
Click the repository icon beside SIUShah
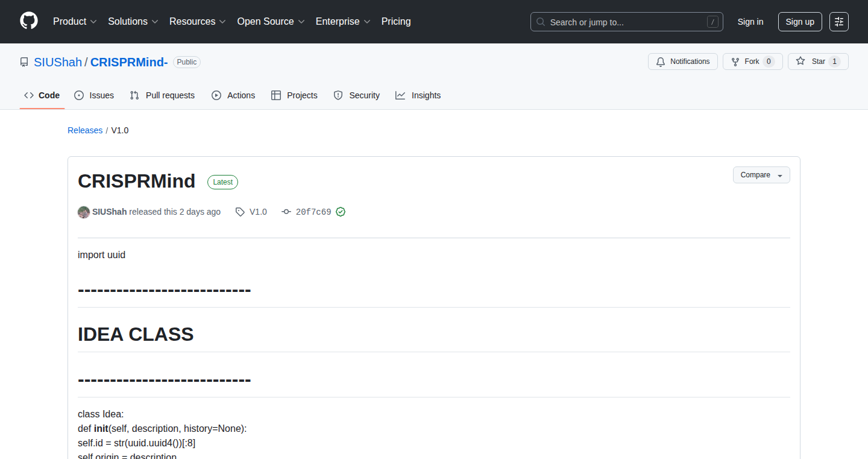[24, 62]
